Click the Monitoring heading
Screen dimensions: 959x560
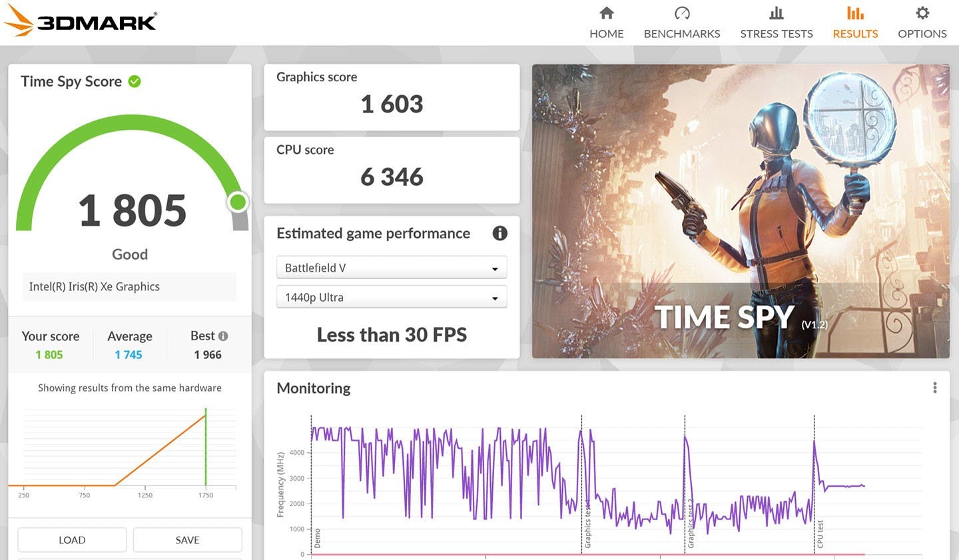pyautogui.click(x=313, y=388)
